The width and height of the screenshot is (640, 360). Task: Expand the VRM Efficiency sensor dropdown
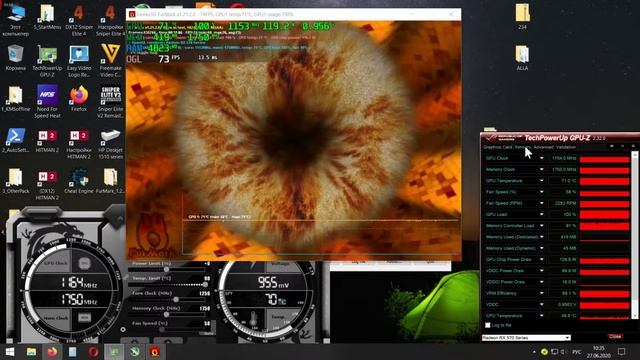click(542, 293)
